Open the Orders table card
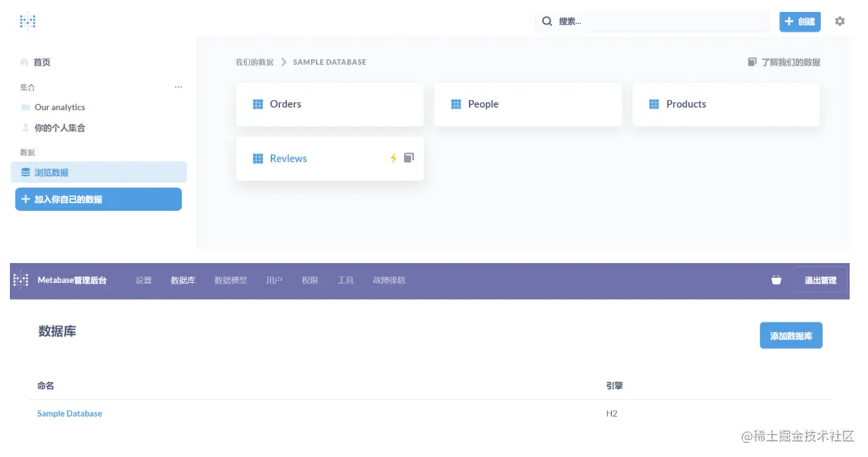The width and height of the screenshot is (868, 457). pos(330,104)
